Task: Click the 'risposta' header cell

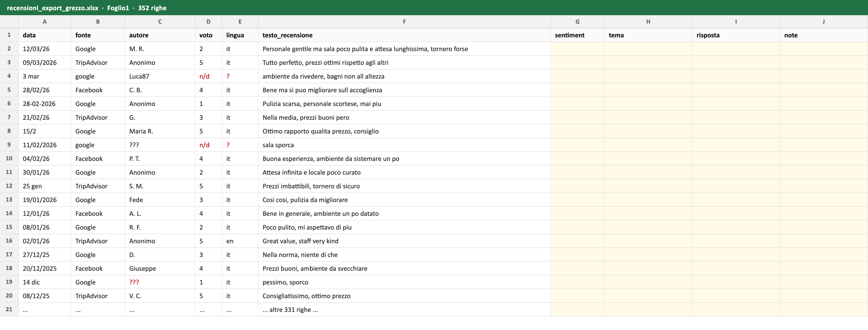Action: click(736, 35)
